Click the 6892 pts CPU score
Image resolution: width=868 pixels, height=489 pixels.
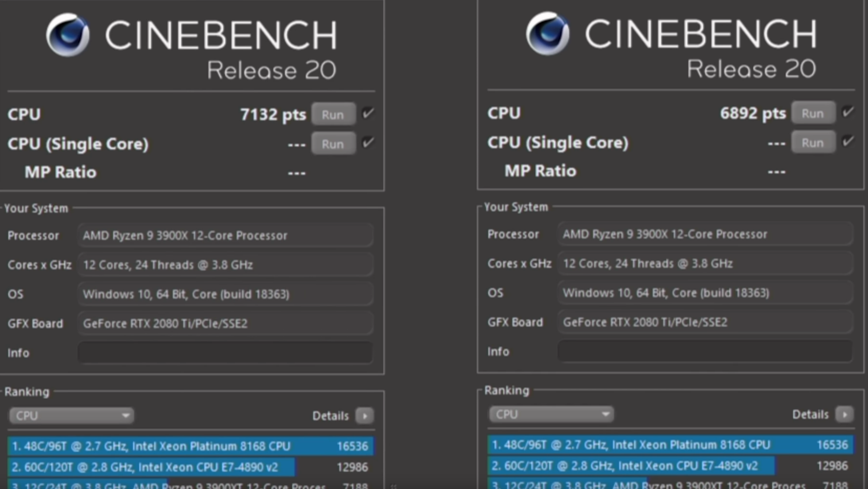753,113
